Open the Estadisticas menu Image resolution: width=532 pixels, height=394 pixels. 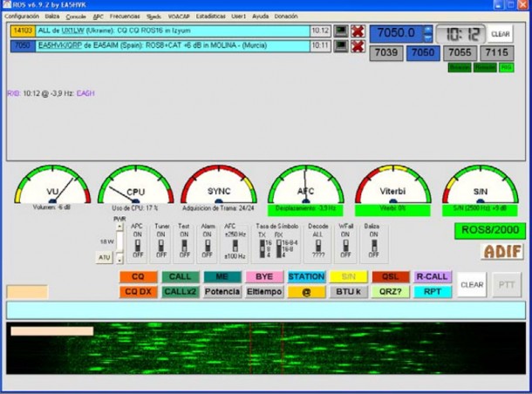pyautogui.click(x=211, y=17)
